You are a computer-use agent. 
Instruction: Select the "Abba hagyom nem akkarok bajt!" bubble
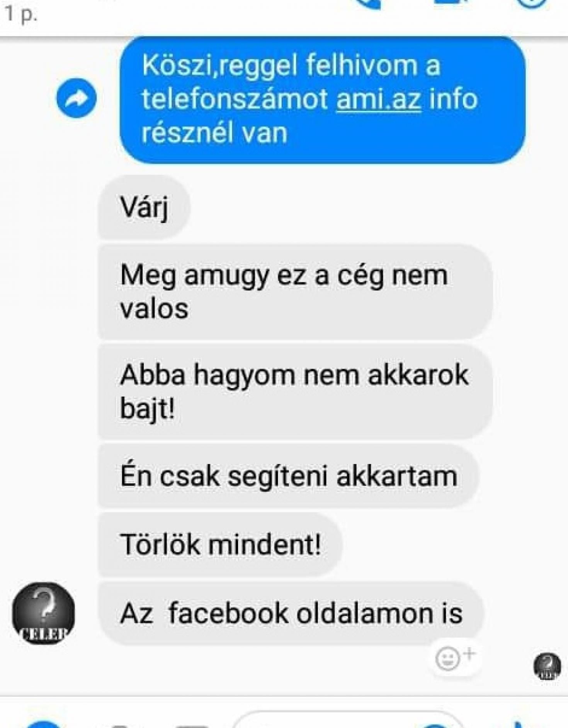click(296, 392)
